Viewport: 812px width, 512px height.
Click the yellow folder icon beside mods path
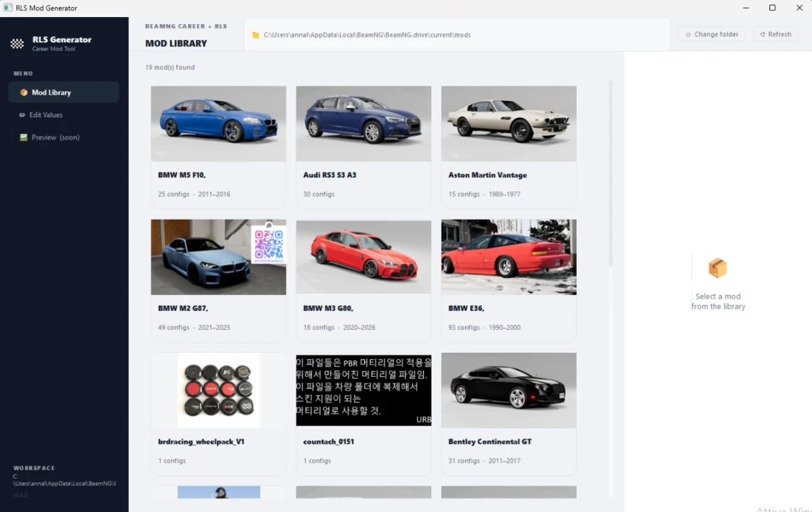pyautogui.click(x=255, y=35)
